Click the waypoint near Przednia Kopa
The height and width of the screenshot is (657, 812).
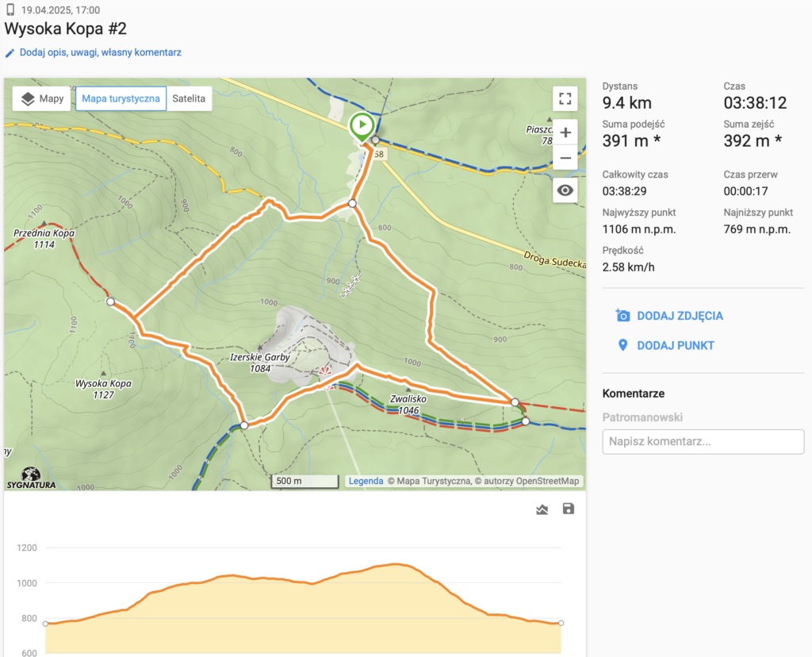110,302
